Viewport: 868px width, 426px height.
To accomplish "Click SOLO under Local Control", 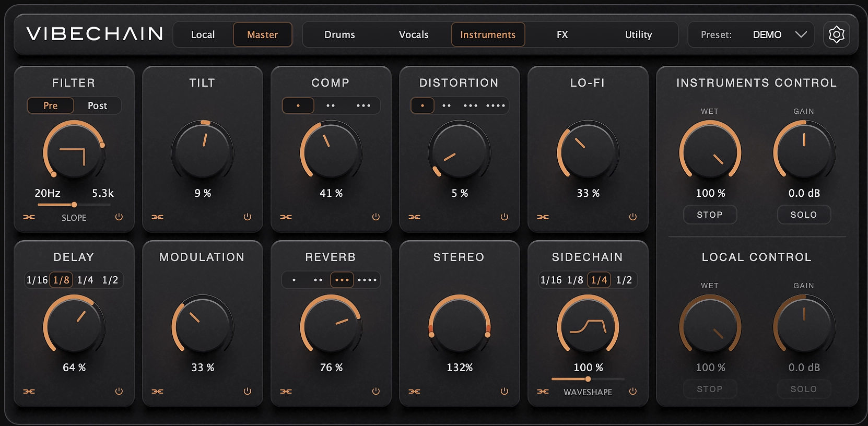I will click(804, 389).
